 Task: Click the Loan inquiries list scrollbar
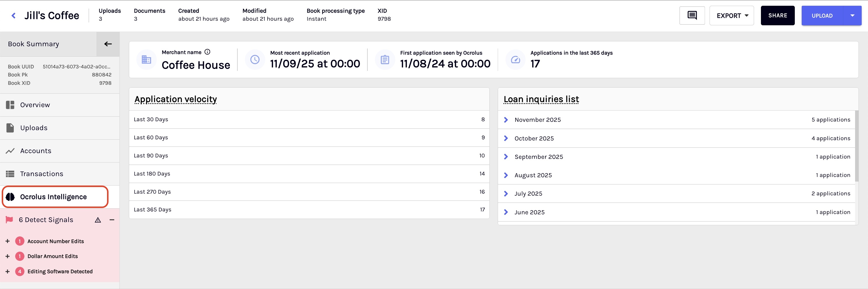pyautogui.click(x=857, y=146)
